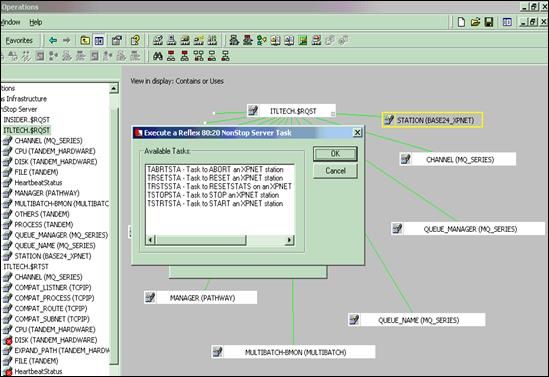Select COMPAT_SUBNET (TCPIP) in the tree
The height and width of the screenshot is (377, 549).
pyautogui.click(x=52, y=319)
